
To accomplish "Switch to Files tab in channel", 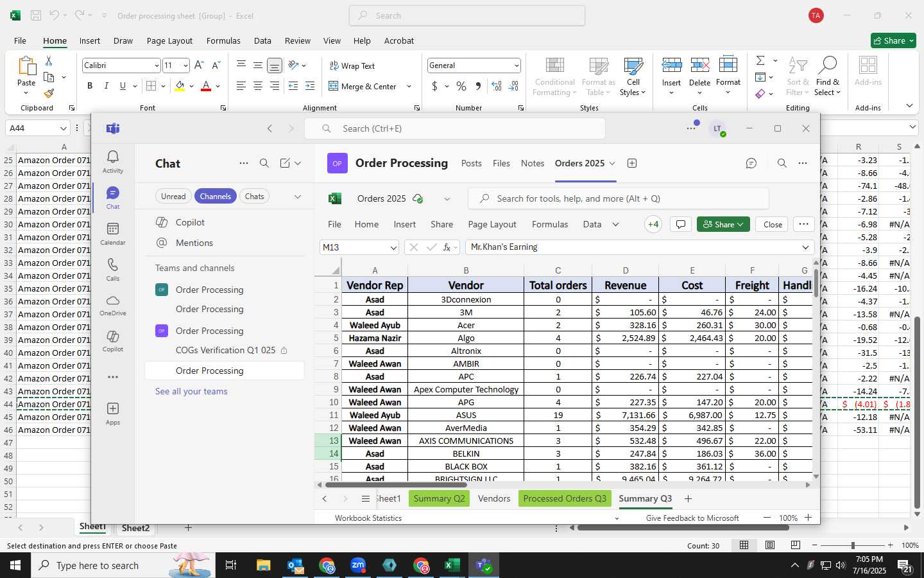I will pos(501,163).
